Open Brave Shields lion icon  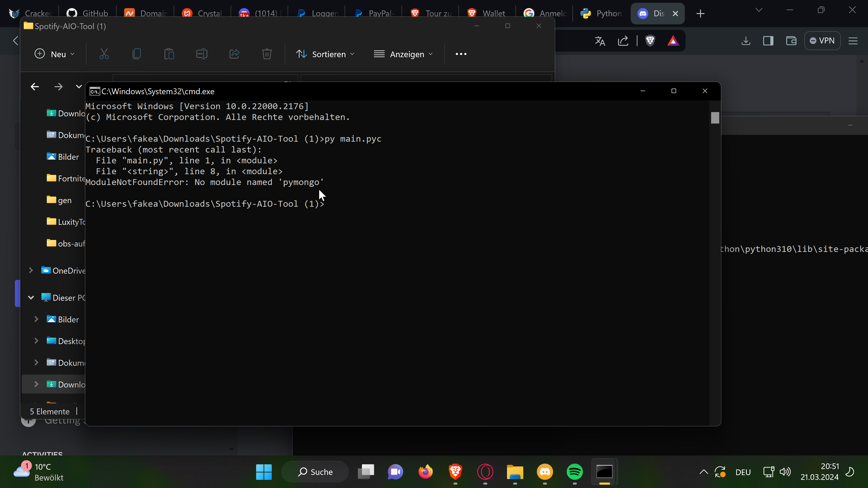coord(650,41)
